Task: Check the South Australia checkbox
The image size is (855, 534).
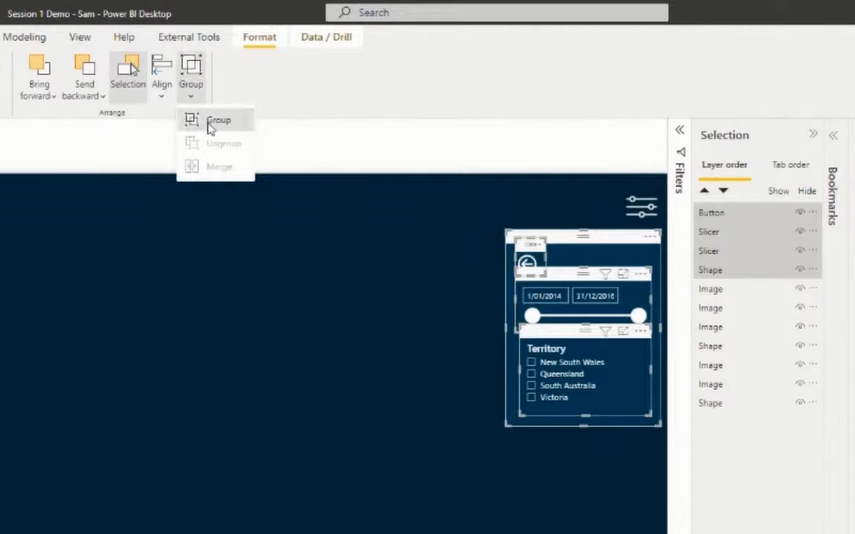Action: pos(531,385)
